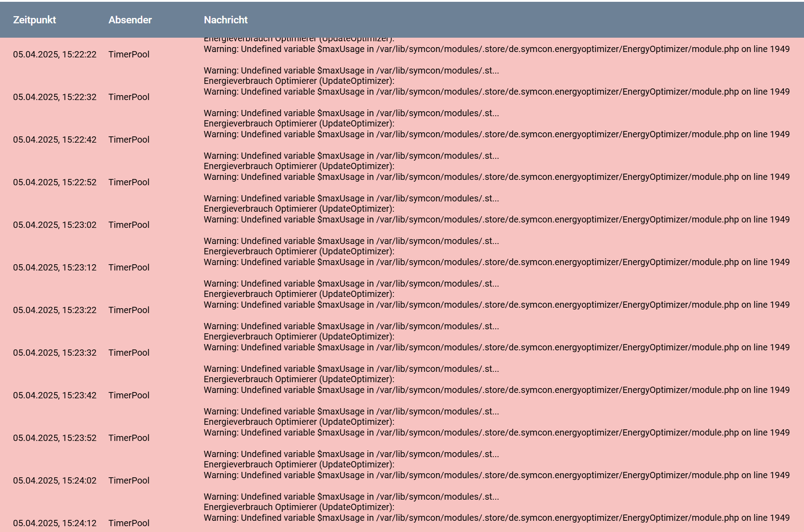Select the log entry at 15:22:32
This screenshot has height=532, width=804.
point(402,97)
